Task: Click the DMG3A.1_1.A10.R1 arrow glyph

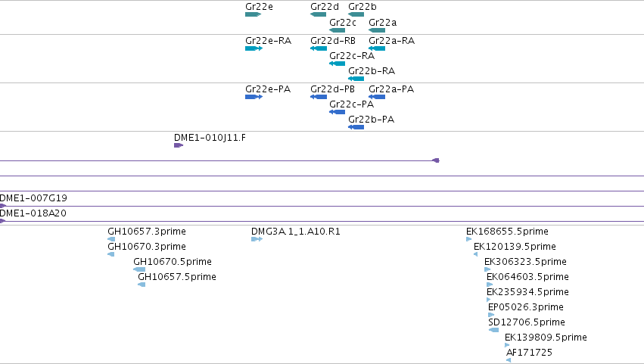Action: (x=257, y=239)
